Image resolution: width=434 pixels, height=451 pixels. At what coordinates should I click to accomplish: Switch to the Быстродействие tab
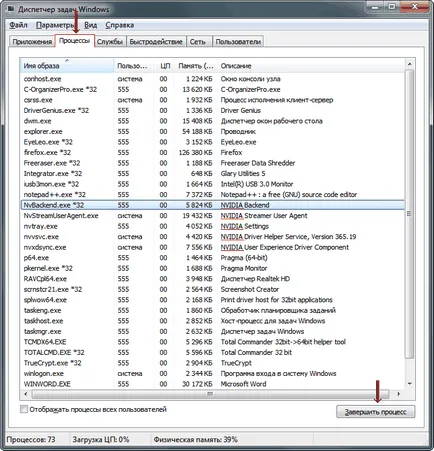tap(156, 42)
